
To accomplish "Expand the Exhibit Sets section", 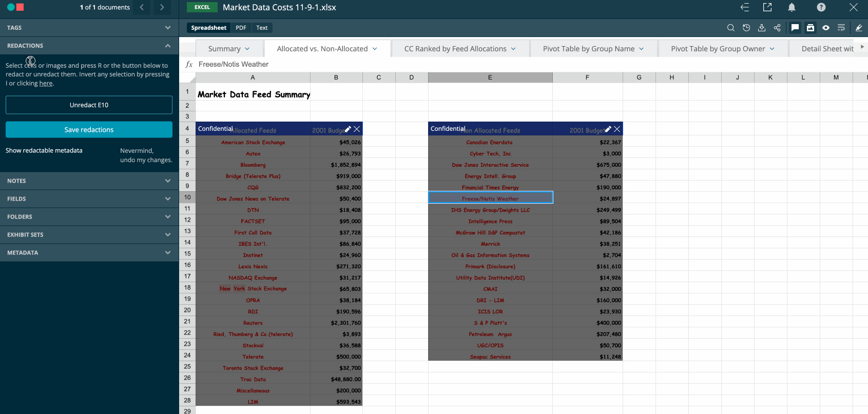I will (89, 234).
